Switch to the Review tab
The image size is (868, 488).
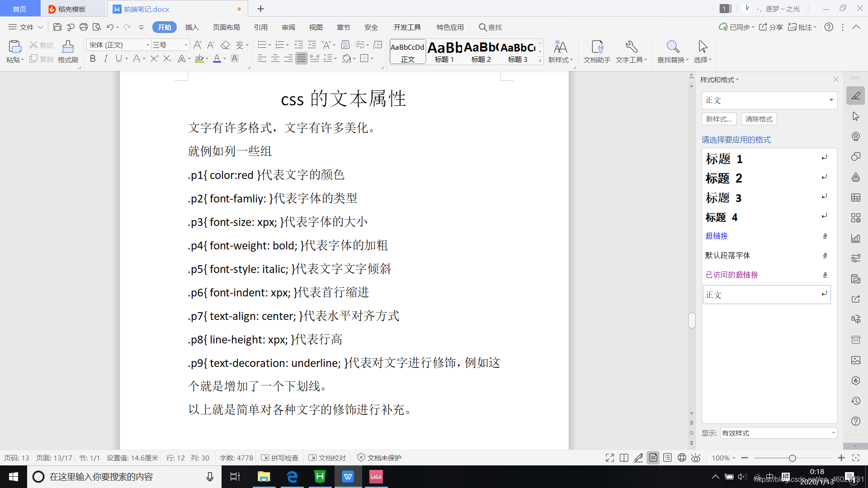288,27
